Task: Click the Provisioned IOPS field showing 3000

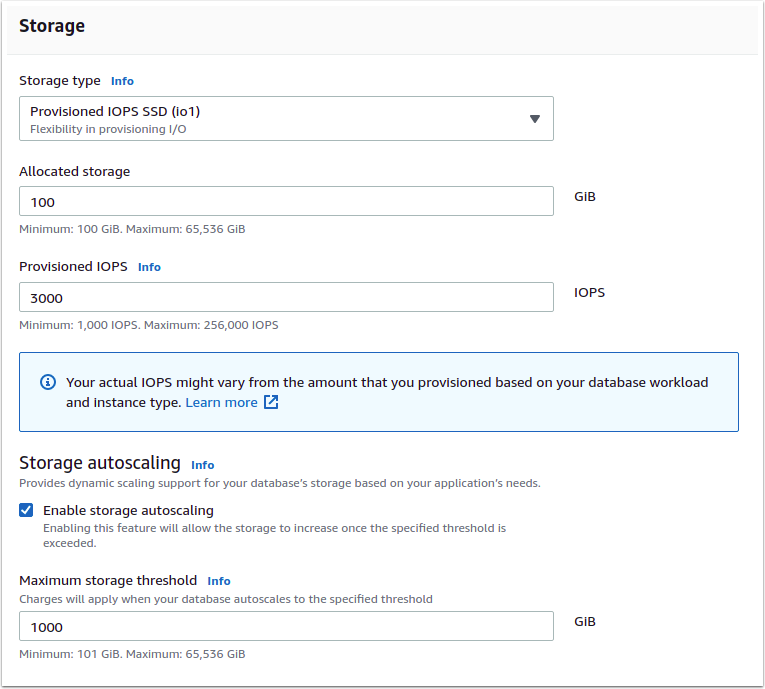Action: (286, 298)
